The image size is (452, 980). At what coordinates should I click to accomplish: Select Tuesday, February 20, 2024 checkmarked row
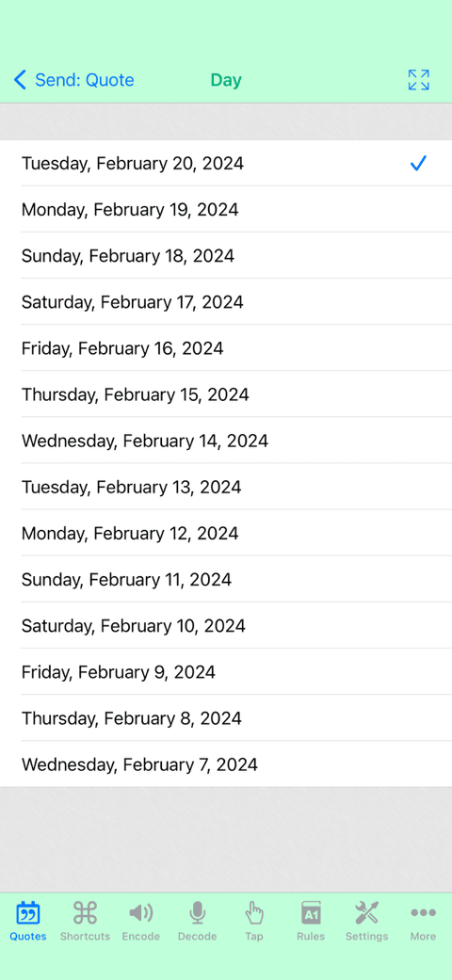[226, 163]
